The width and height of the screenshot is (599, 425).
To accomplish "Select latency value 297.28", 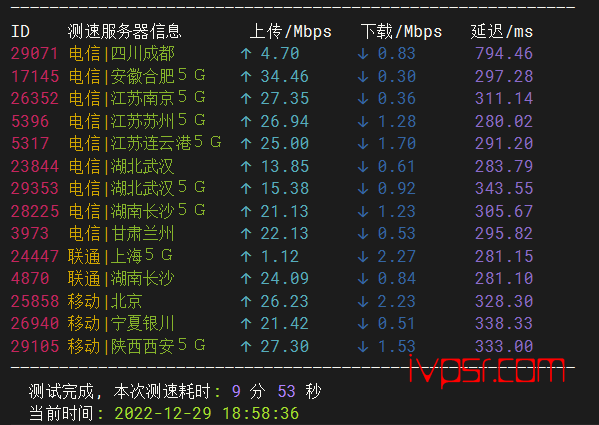I will pos(504,76).
